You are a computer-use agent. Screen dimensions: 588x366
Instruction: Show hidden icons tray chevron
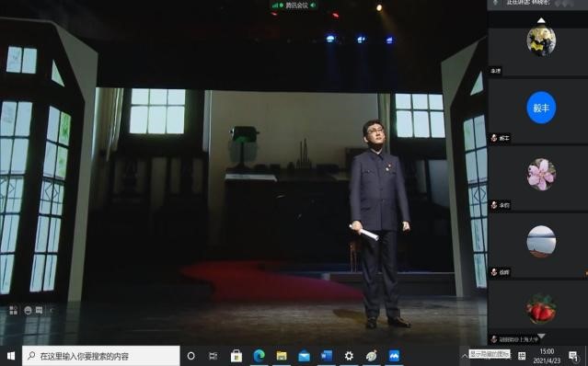[x=465, y=356]
